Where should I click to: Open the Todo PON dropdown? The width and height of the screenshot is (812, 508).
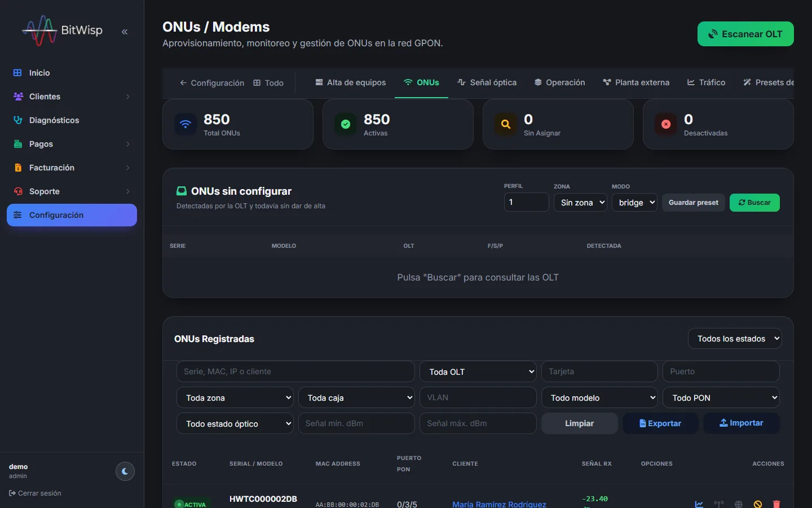tap(721, 397)
